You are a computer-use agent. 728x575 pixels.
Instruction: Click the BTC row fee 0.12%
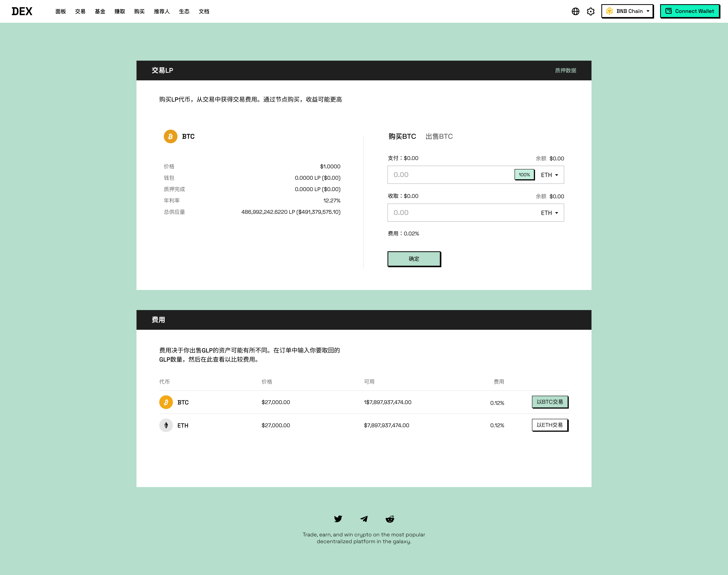(x=497, y=403)
